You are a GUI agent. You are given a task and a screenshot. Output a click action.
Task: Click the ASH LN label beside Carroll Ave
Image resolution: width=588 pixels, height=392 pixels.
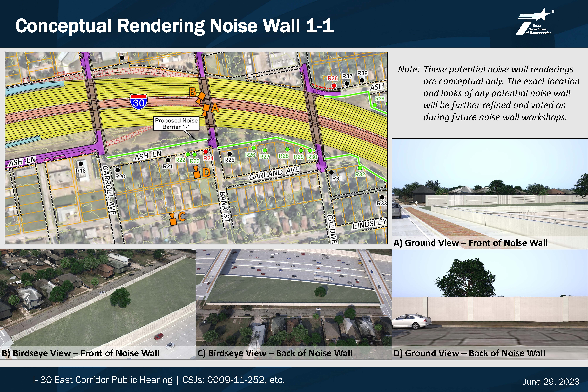click(x=148, y=155)
